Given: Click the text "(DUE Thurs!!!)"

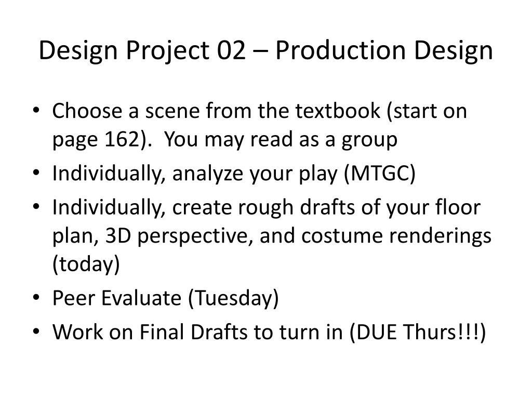Looking at the screenshot, I should [418, 332].
